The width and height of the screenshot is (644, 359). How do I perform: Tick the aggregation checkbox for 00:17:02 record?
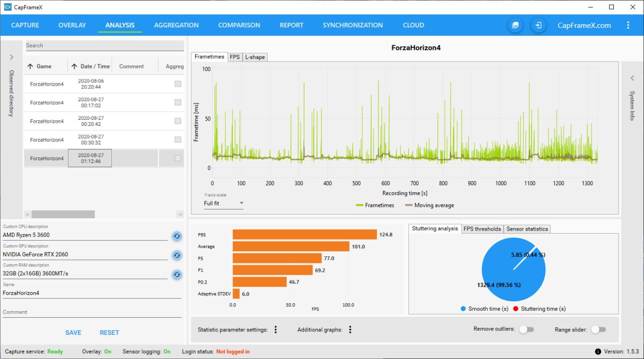178,102
